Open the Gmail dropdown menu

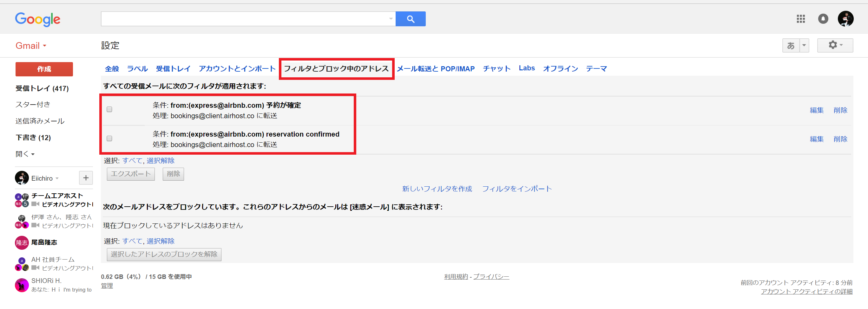31,46
